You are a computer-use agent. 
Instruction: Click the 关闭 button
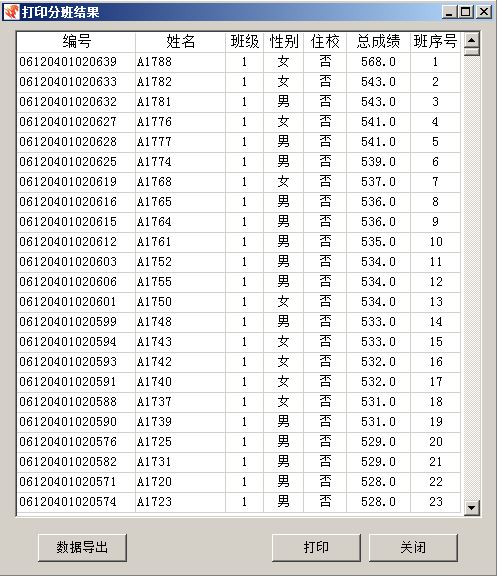click(x=413, y=548)
